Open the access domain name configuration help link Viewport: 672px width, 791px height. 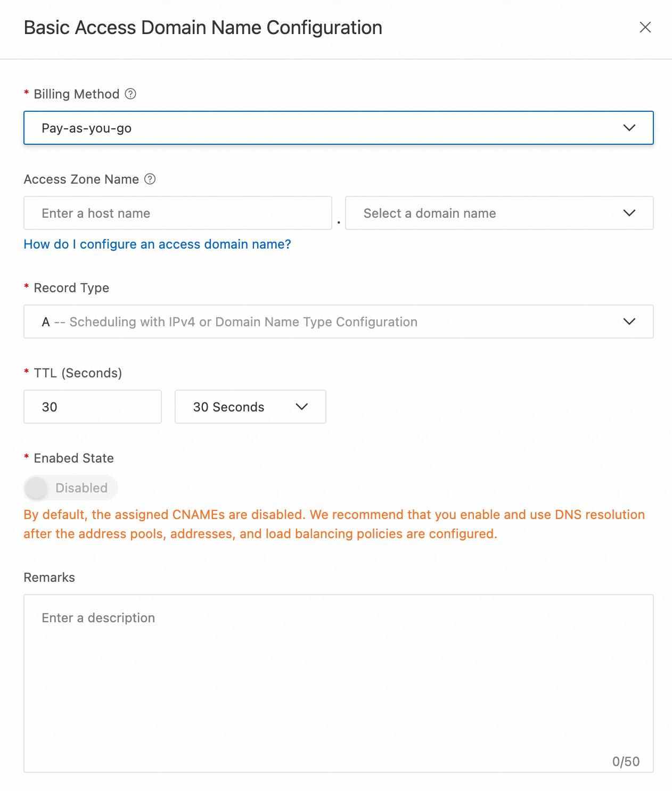coord(157,244)
